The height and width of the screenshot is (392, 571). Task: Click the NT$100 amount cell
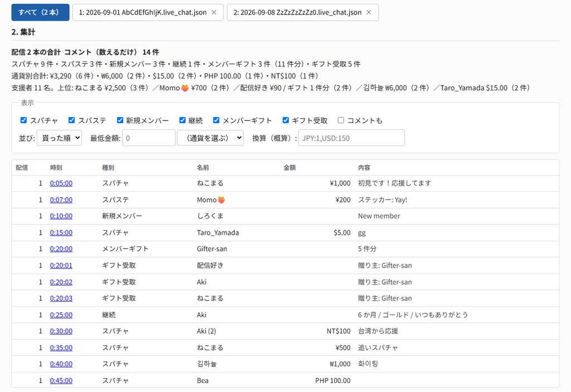point(338,331)
